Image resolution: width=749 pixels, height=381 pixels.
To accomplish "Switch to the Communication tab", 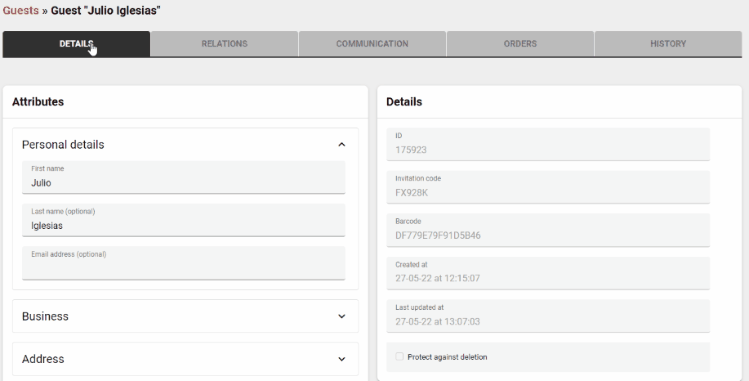I will [x=372, y=44].
